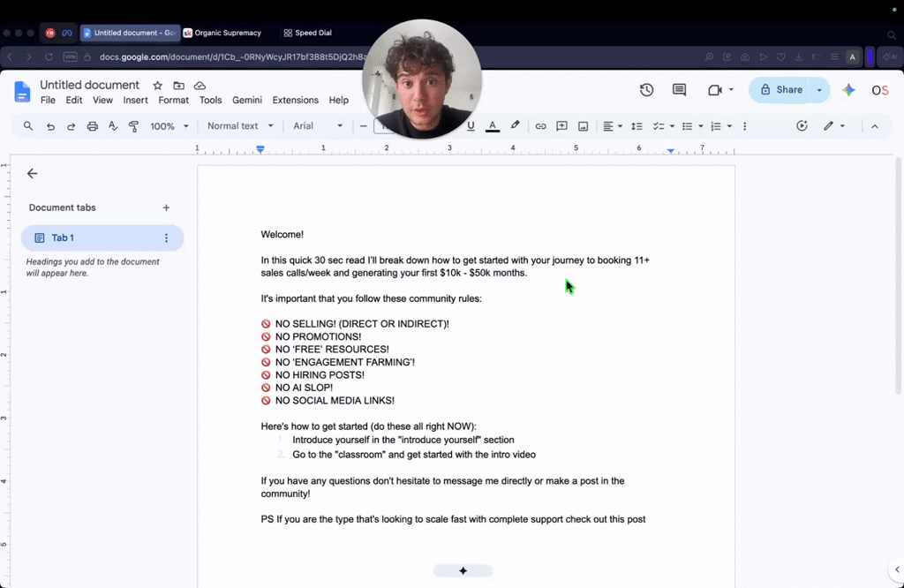
Task: Click the Gemini media play icon in toolbar
Action: point(802,125)
